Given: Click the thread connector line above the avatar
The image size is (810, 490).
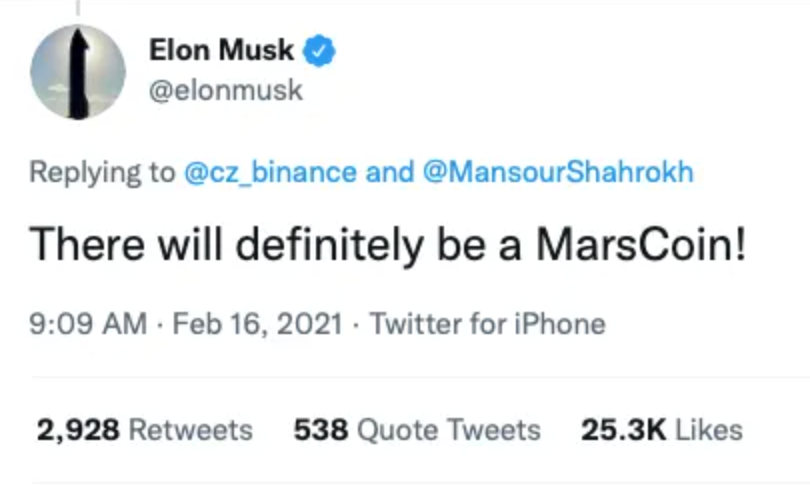Looking at the screenshot, I should pos(78,8).
